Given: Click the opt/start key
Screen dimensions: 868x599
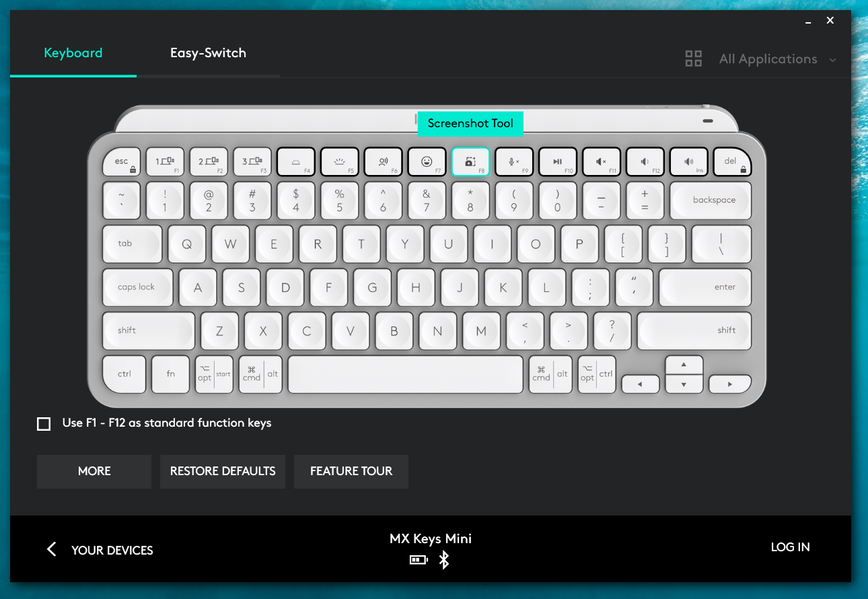Looking at the screenshot, I should point(214,374).
